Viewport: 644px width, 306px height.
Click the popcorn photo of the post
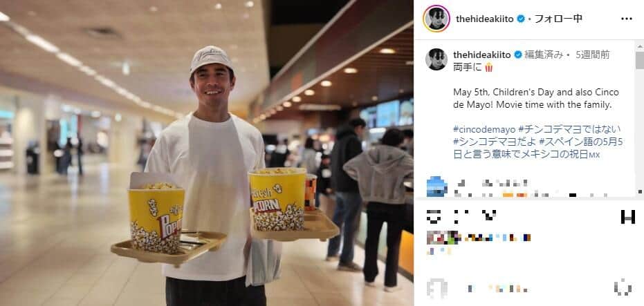(x=207, y=153)
